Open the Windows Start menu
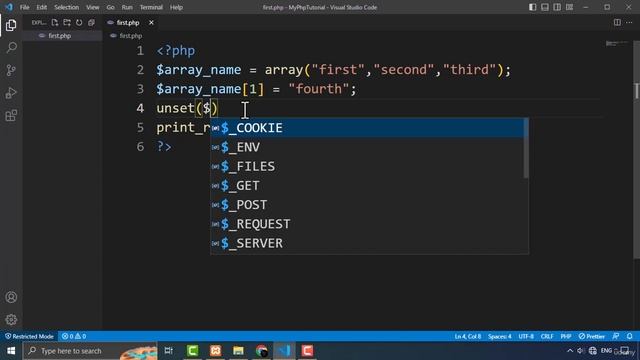Image resolution: width=640 pixels, height=360 pixels. tap(11, 351)
